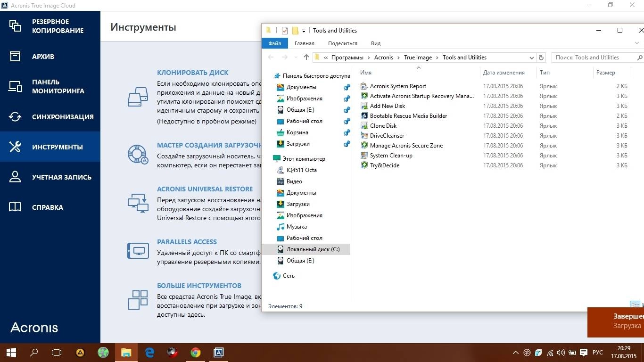
Task: Open Task View on taskbar
Action: (57, 352)
